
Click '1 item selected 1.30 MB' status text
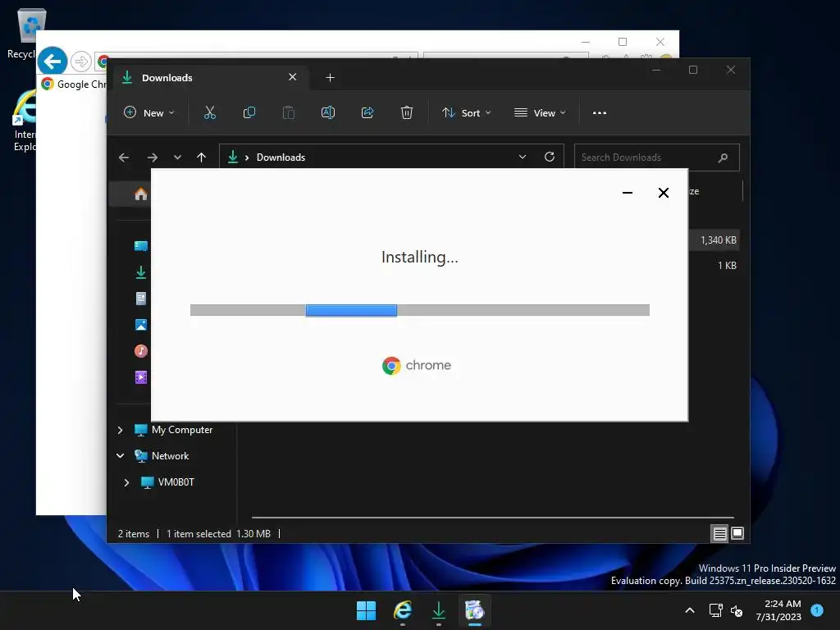tap(218, 533)
